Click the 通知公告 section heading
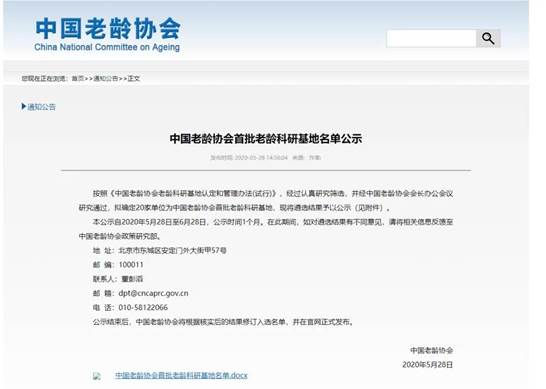The image size is (546, 389). 41,107
